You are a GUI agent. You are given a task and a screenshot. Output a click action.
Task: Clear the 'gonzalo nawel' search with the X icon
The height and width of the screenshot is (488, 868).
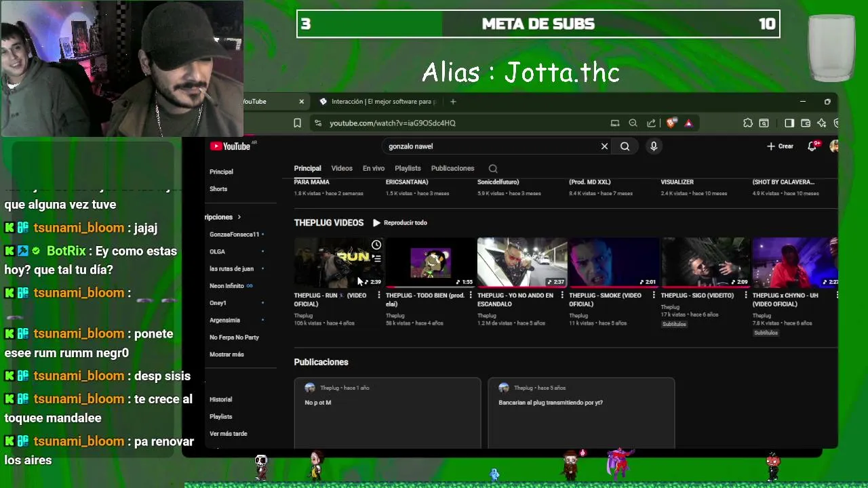[x=604, y=146]
